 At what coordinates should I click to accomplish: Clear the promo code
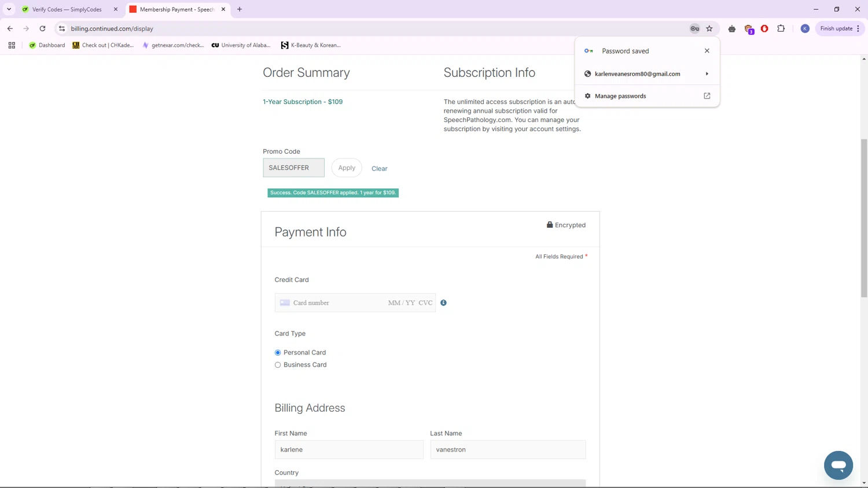[380, 169]
